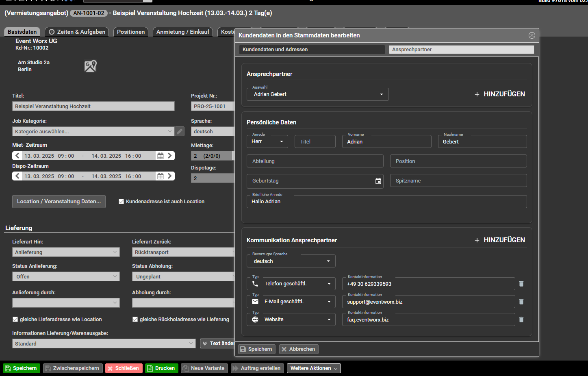Viewport: 588px width, 376px height.
Task: Toggle 'gleiche Lieferadresse wie Location' checkbox
Action: click(x=15, y=319)
